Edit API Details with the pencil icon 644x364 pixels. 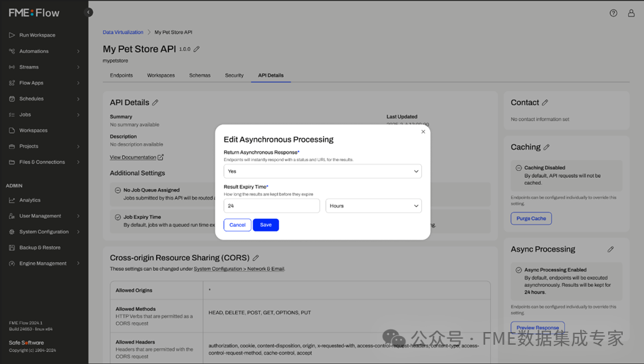pyautogui.click(x=156, y=102)
